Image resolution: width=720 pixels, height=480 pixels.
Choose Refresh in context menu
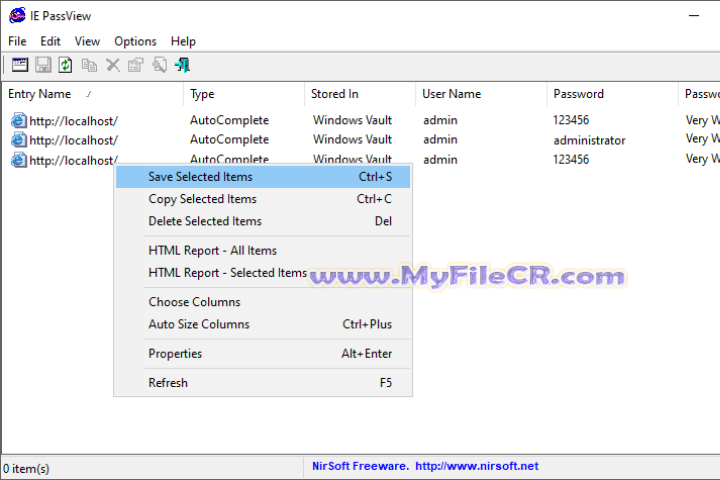coord(263,383)
